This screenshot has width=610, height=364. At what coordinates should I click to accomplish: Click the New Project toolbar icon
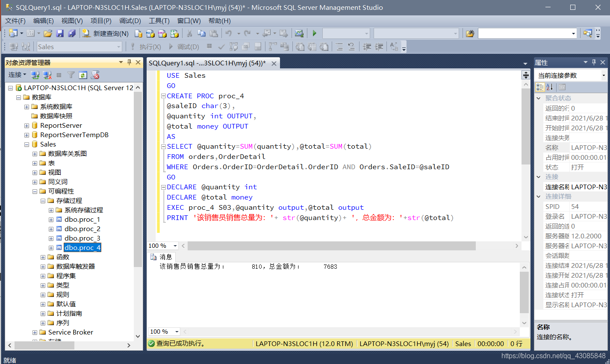[x=13, y=33]
